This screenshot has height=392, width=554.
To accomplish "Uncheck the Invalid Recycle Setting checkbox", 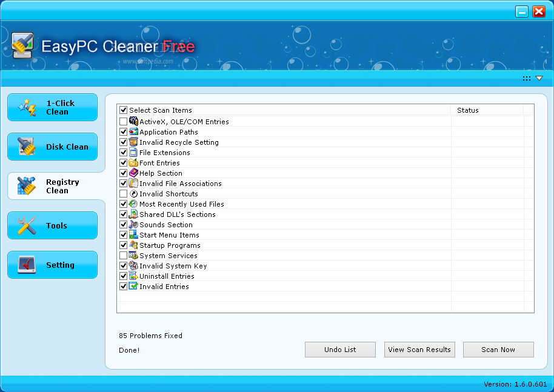I will click(x=123, y=142).
